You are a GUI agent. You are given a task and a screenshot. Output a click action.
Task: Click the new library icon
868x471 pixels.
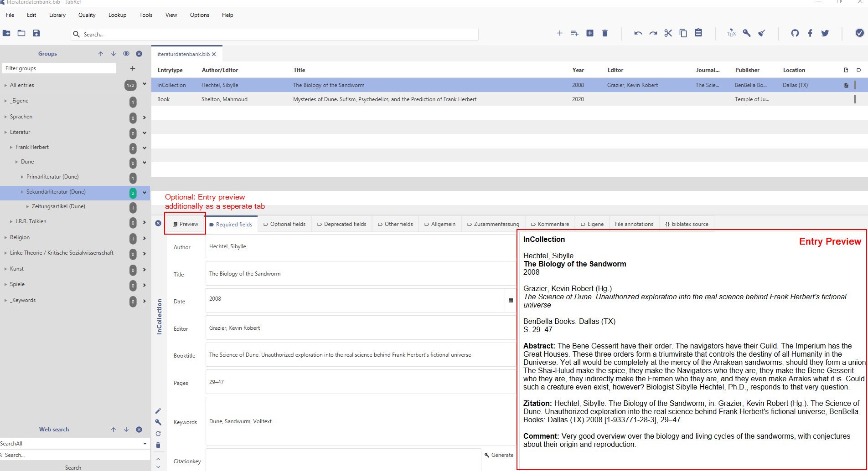pos(6,33)
